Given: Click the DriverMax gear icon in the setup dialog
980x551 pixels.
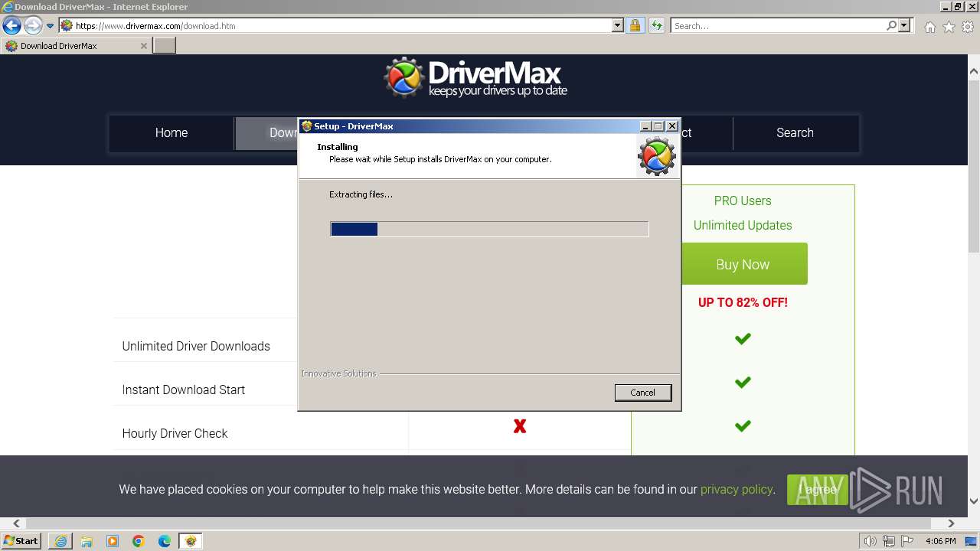Looking at the screenshot, I should 656,155.
